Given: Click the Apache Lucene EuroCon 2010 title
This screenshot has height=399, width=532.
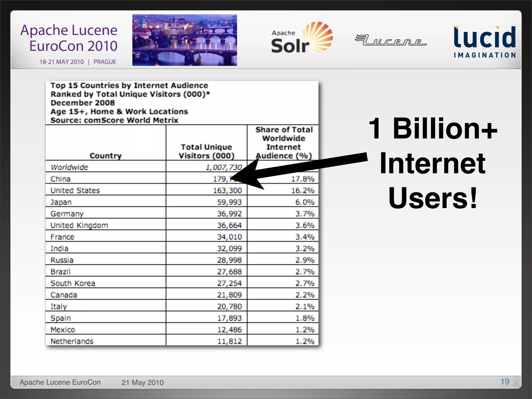Looking at the screenshot, I should pyautogui.click(x=69, y=38).
